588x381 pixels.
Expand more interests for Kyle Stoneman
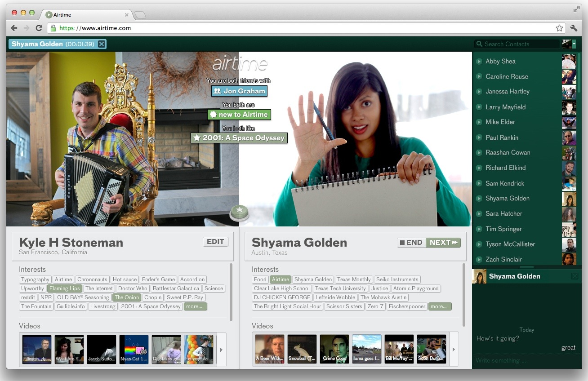click(195, 306)
